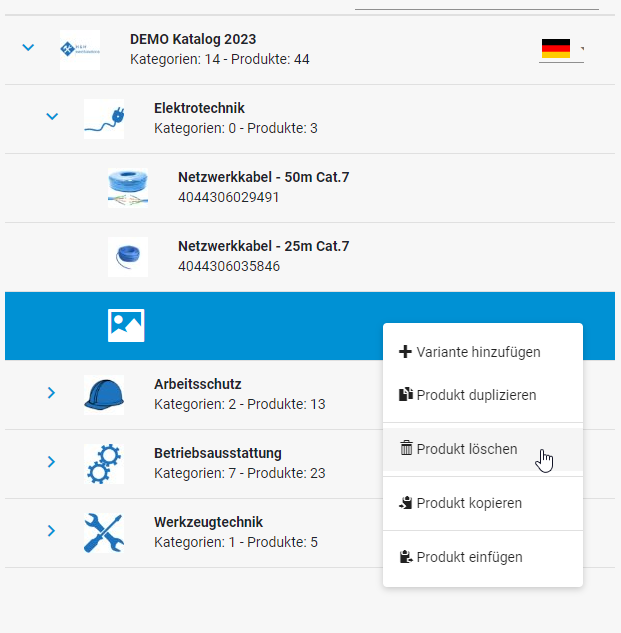621x633 pixels.
Task: Click the Arbeitsschutz hard hat icon
Action: click(104, 395)
